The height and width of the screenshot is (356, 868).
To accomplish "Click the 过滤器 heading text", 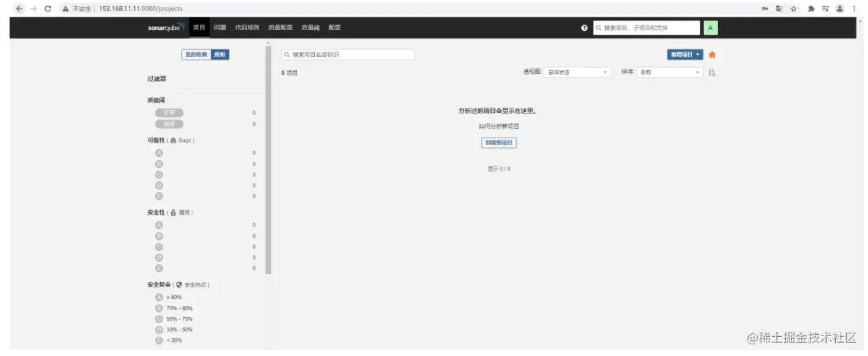I will (157, 79).
